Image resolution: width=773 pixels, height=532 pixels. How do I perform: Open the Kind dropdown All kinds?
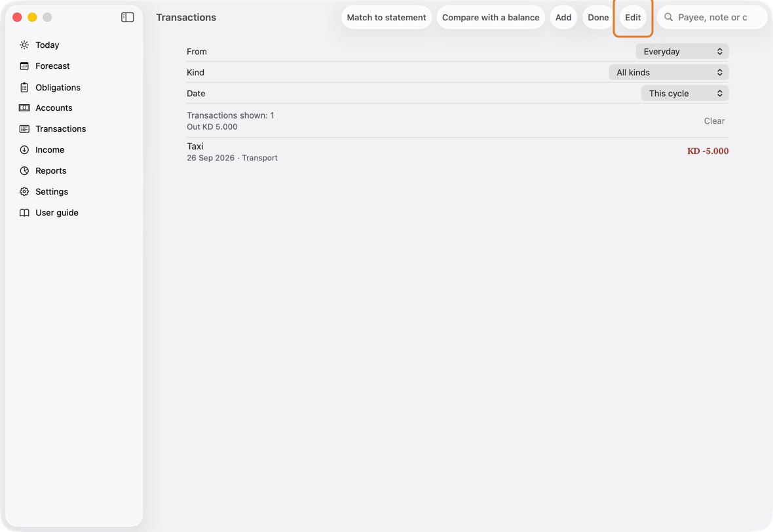tap(669, 73)
